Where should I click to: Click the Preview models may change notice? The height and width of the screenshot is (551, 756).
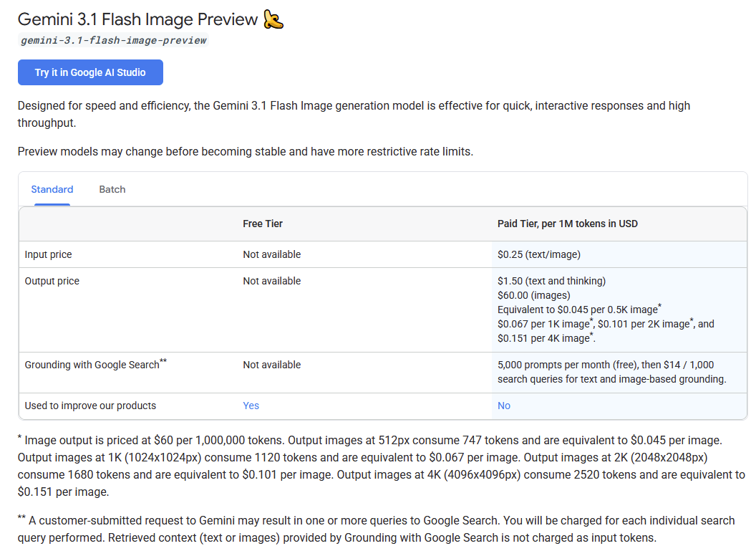pyautogui.click(x=246, y=152)
